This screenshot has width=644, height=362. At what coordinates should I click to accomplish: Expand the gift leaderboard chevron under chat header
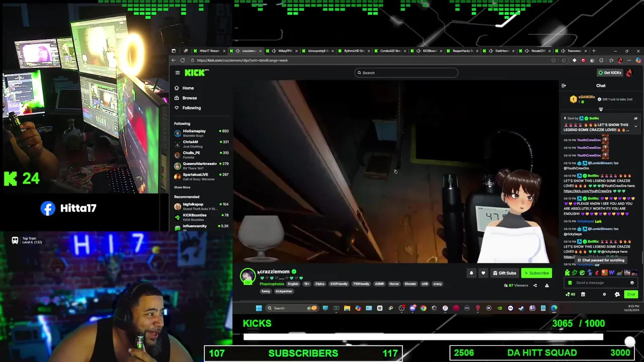(x=601, y=109)
